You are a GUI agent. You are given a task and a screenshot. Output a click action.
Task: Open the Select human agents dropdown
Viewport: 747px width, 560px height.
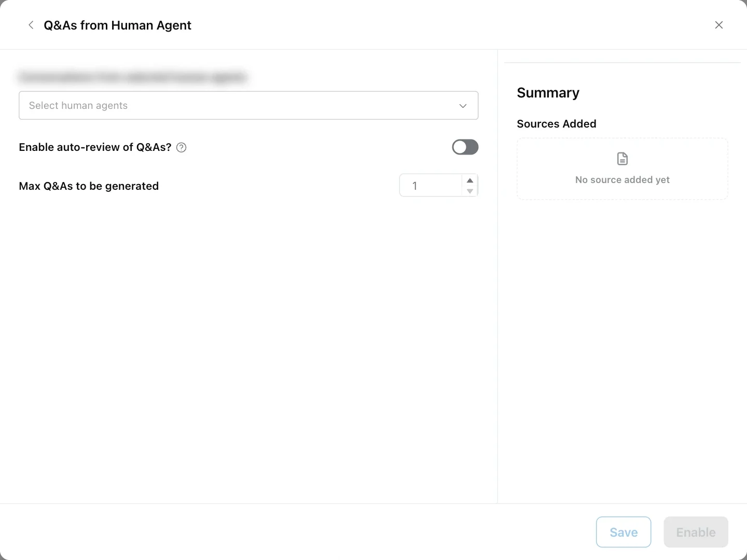click(248, 105)
